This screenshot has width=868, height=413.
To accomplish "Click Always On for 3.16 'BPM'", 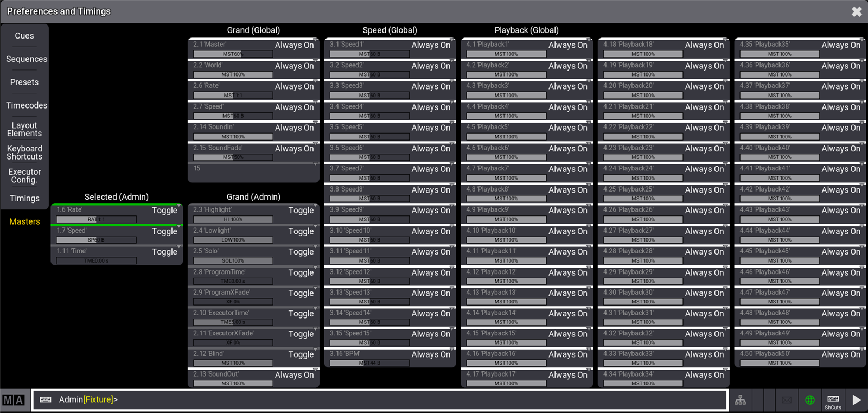I will point(431,354).
